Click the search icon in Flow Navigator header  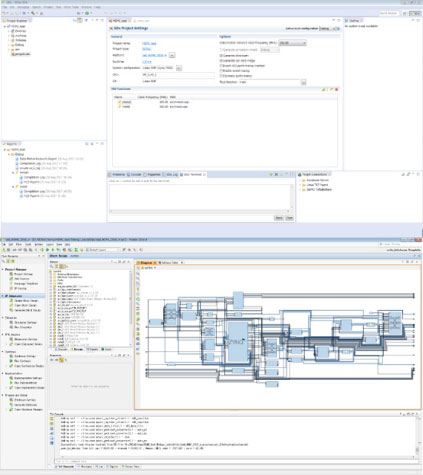[3, 261]
